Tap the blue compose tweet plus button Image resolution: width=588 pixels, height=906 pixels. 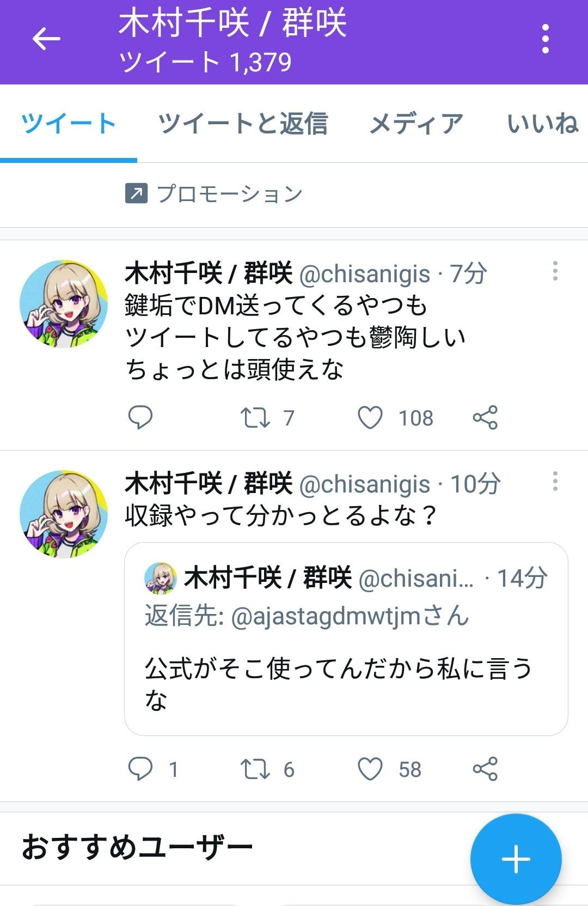tap(516, 859)
